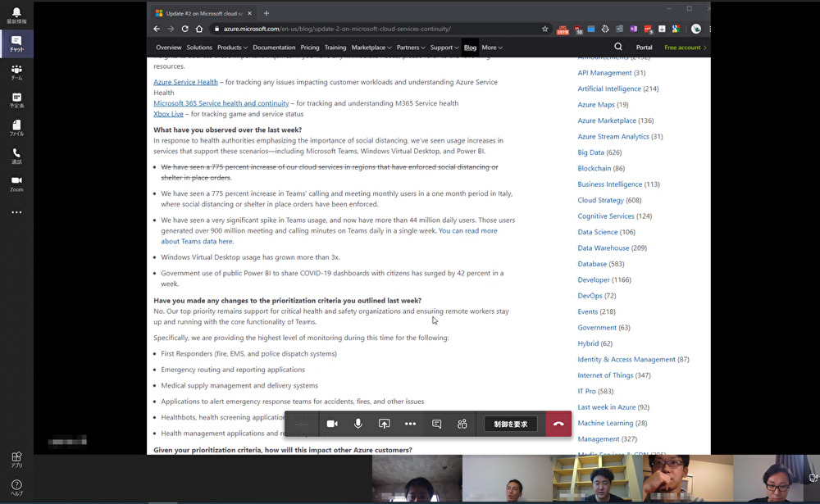Open browser profile avatar icon
The width and height of the screenshot is (820, 504).
696,29
